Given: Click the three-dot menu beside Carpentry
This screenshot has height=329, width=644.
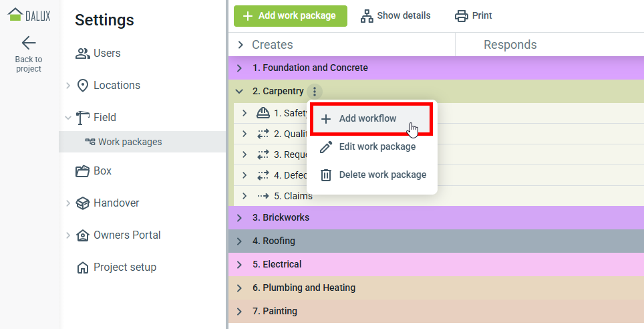Looking at the screenshot, I should tap(315, 92).
